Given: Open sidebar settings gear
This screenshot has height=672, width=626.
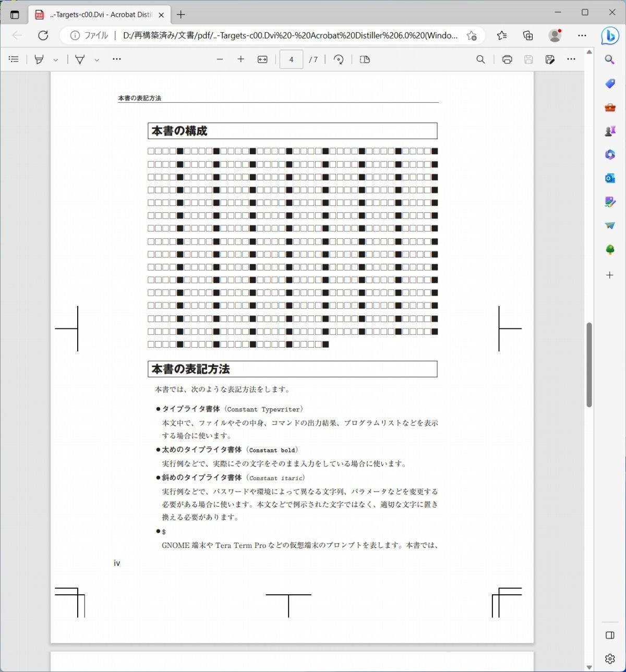Looking at the screenshot, I should [610, 659].
